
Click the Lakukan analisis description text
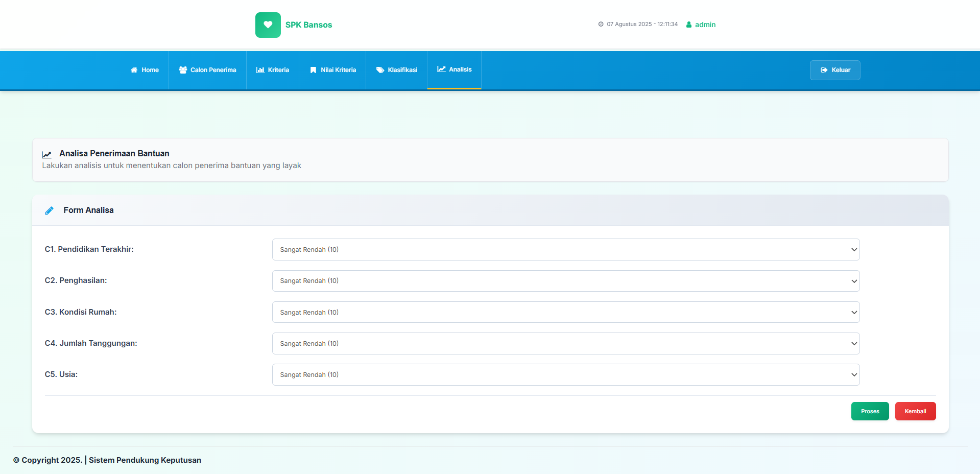[172, 165]
